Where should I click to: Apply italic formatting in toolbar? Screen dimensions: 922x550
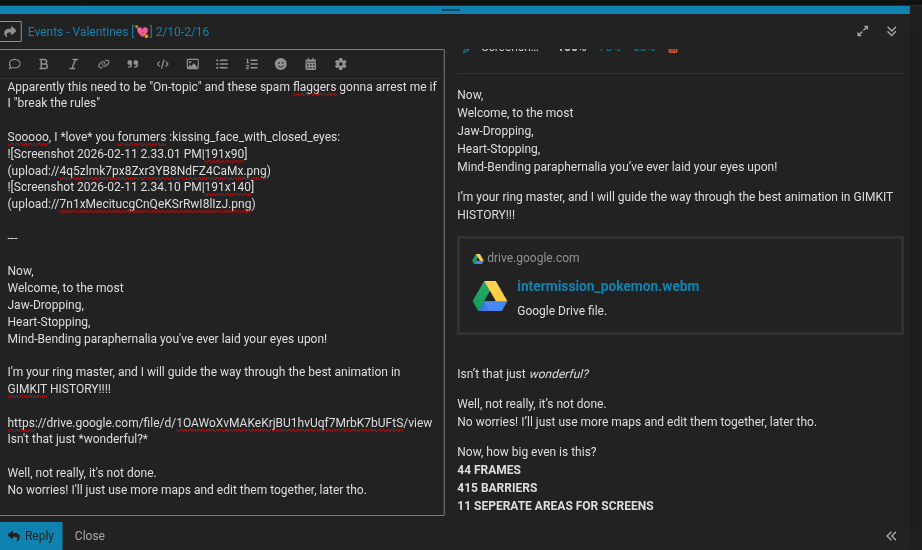(x=73, y=64)
